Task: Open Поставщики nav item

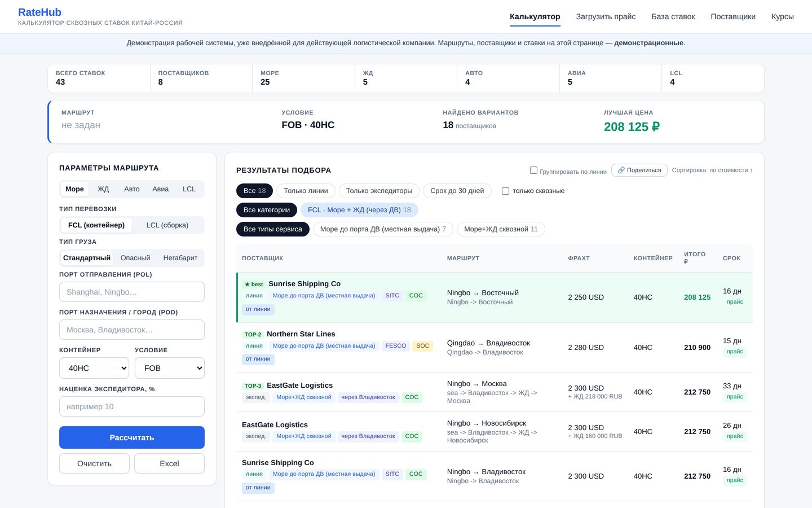Action: pyautogui.click(x=732, y=16)
